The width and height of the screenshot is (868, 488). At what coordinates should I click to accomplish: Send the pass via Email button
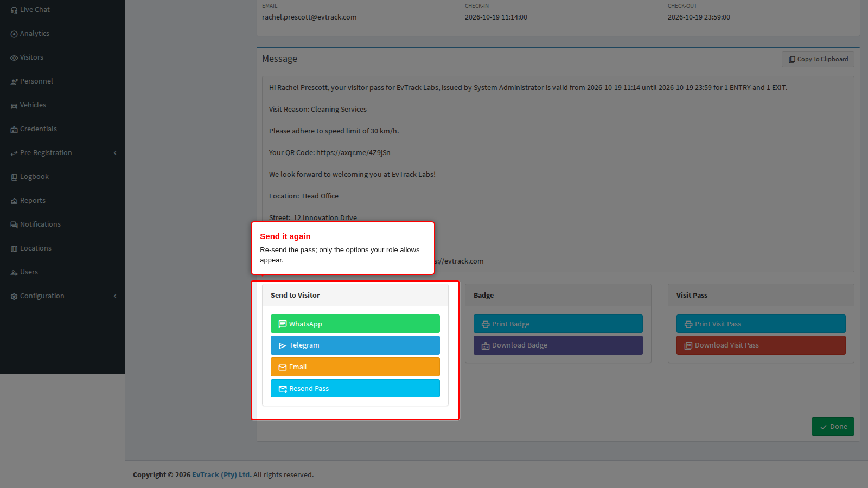355,367
